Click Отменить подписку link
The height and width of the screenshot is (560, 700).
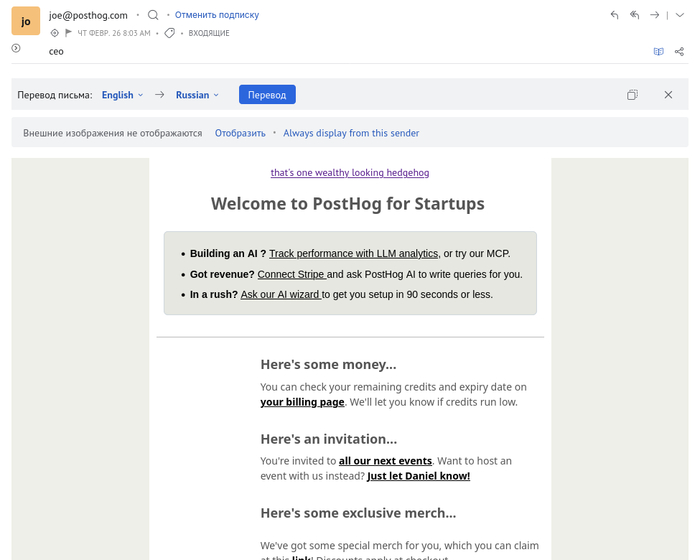[x=217, y=15]
